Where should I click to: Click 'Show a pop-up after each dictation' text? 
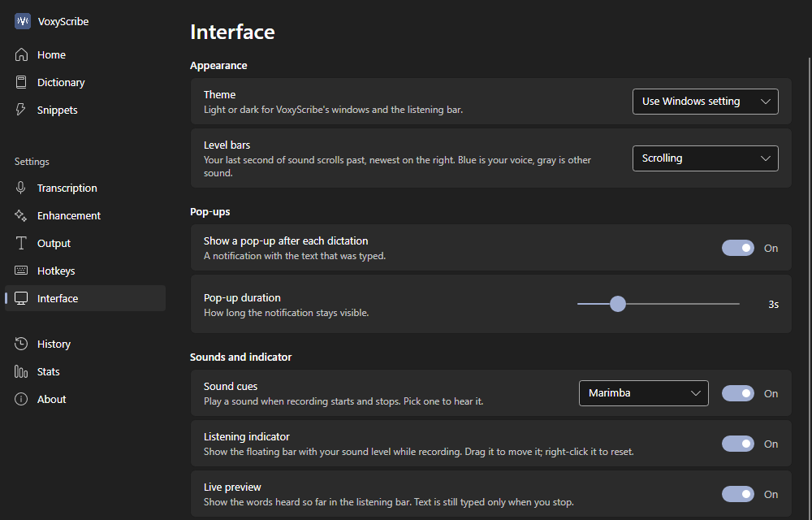coord(286,240)
